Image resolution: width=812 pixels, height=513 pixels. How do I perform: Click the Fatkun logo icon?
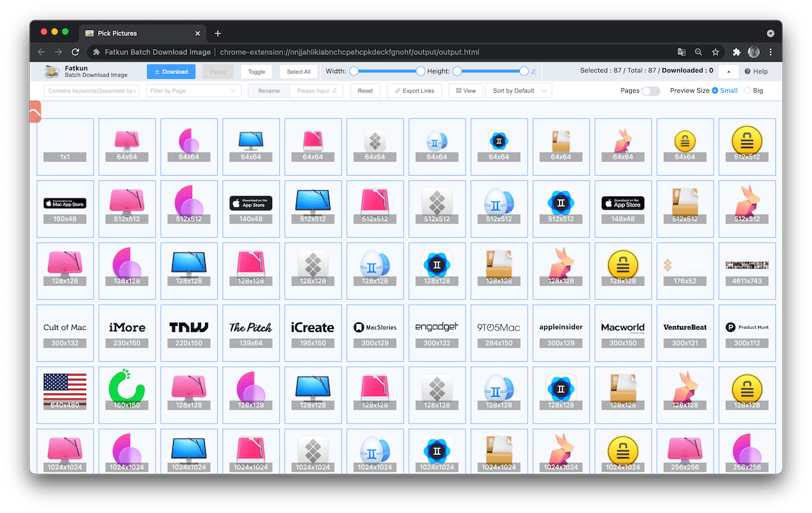(52, 71)
